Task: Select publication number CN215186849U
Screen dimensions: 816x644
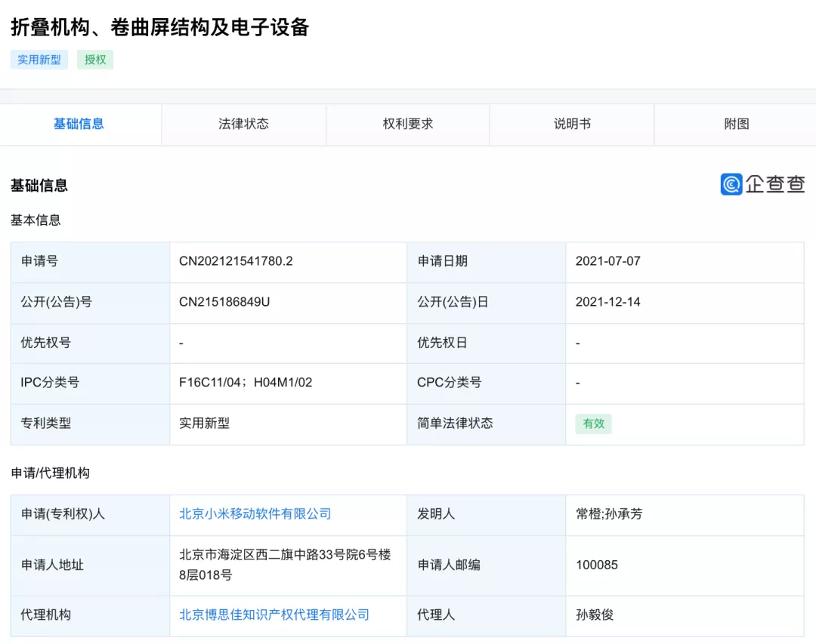Action: pos(224,302)
